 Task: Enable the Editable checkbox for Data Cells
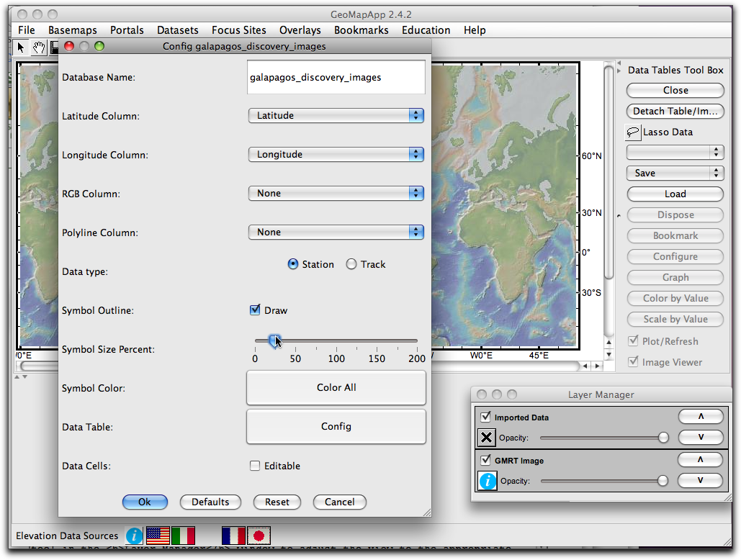[x=255, y=466]
